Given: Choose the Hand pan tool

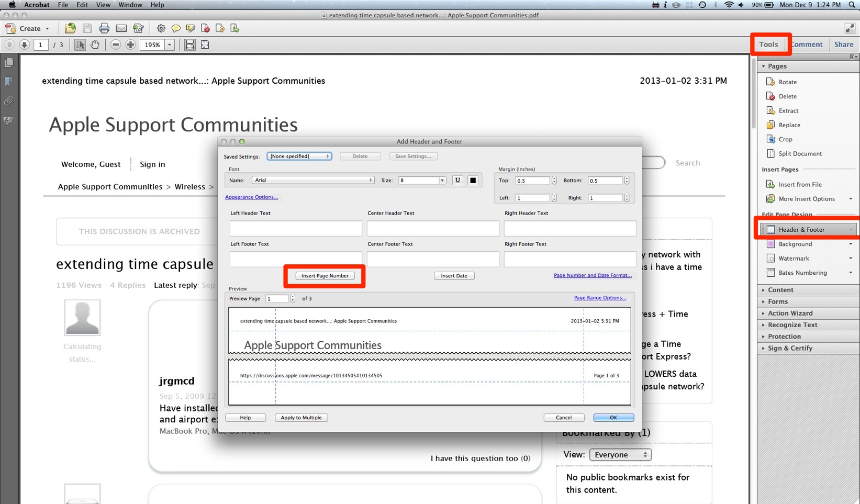Looking at the screenshot, I should (95, 45).
